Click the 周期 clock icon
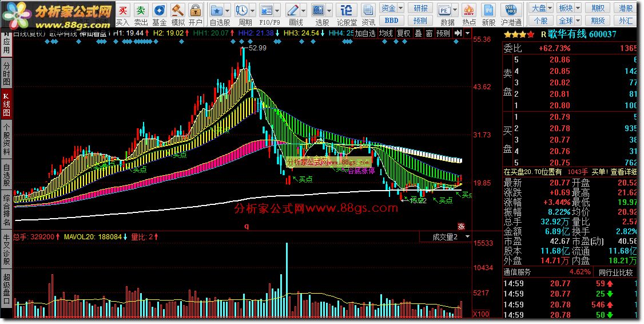The width and height of the screenshot is (644, 324). click(242, 10)
